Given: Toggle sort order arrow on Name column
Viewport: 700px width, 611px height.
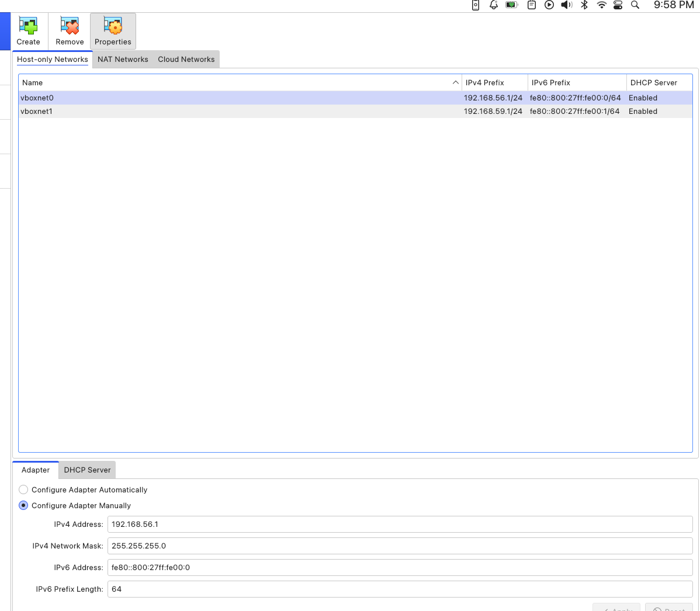Looking at the screenshot, I should 455,82.
